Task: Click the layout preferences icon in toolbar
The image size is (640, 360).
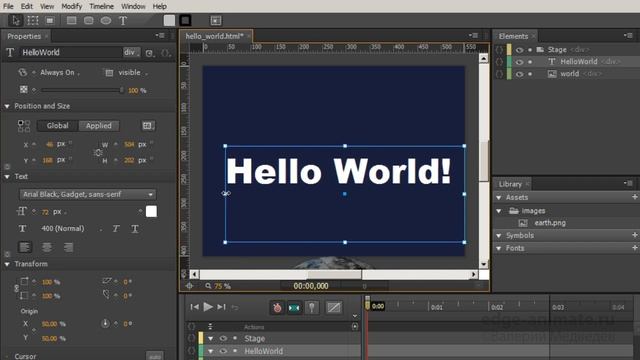Action: pos(216,20)
